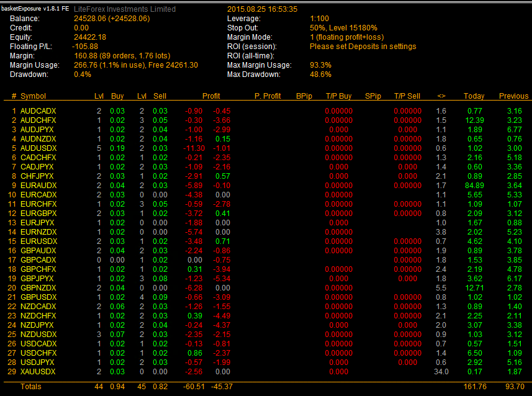Click the Max Drawdown 48.6% value
This screenshot has width=532, height=396.
tap(320, 74)
